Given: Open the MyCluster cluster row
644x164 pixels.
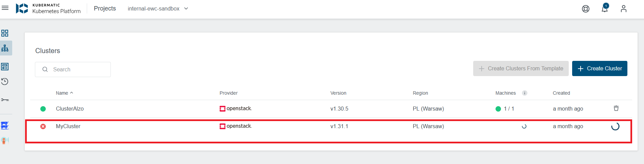Looking at the screenshot, I should pyautogui.click(x=331, y=126).
